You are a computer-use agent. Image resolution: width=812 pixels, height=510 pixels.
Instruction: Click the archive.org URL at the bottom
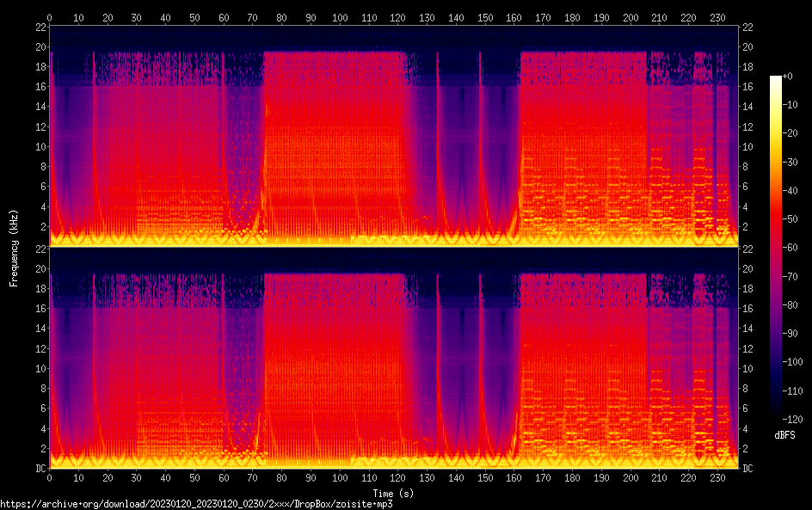[x=202, y=504]
